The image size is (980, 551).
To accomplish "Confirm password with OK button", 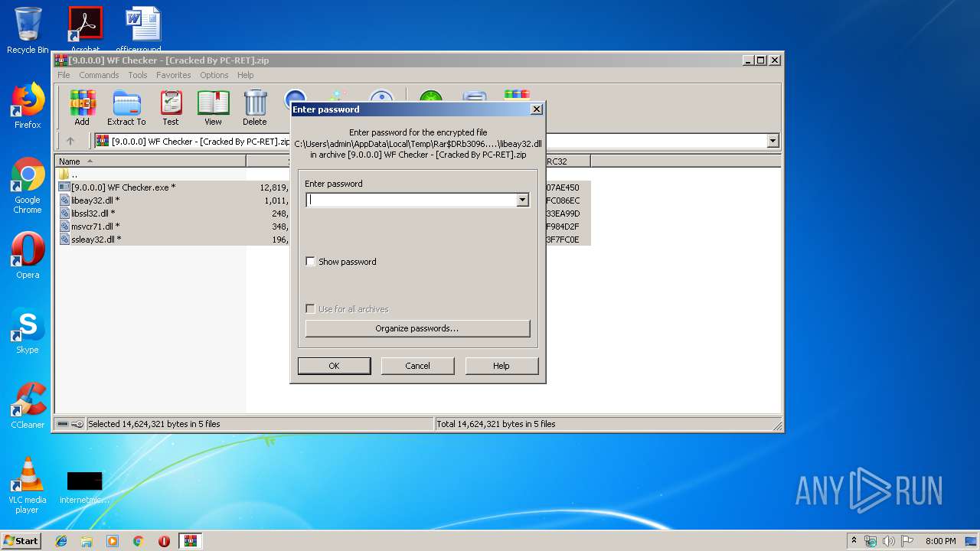I will pos(334,366).
